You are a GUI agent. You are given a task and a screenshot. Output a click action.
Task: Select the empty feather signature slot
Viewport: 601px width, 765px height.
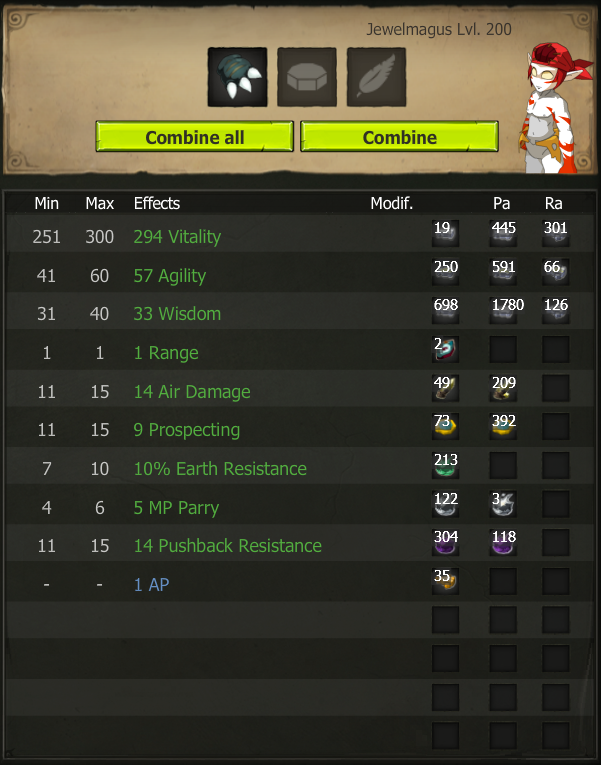(376, 77)
